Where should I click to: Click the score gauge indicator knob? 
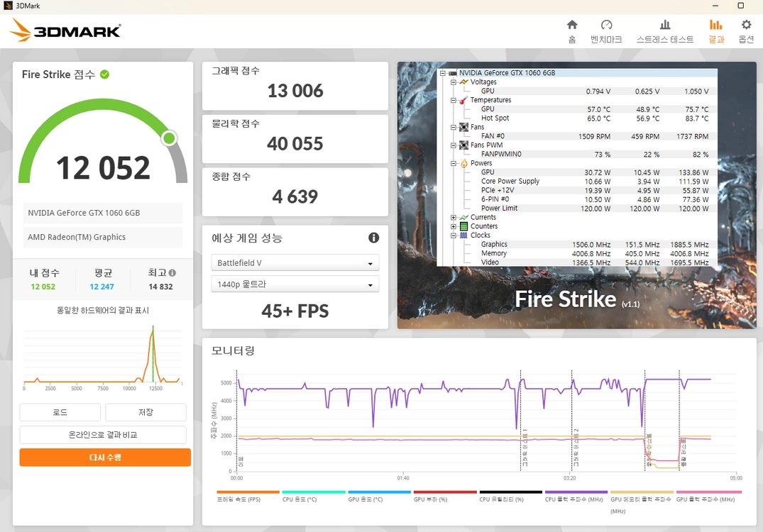(169, 138)
